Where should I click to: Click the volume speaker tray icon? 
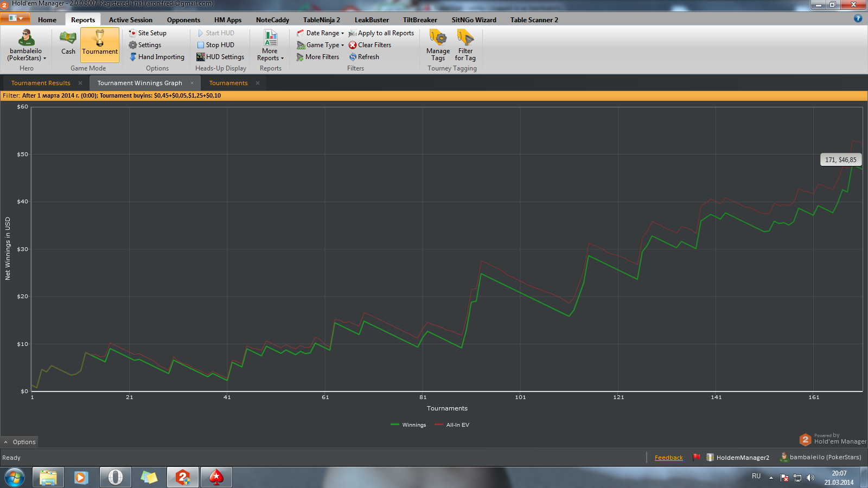click(810, 478)
